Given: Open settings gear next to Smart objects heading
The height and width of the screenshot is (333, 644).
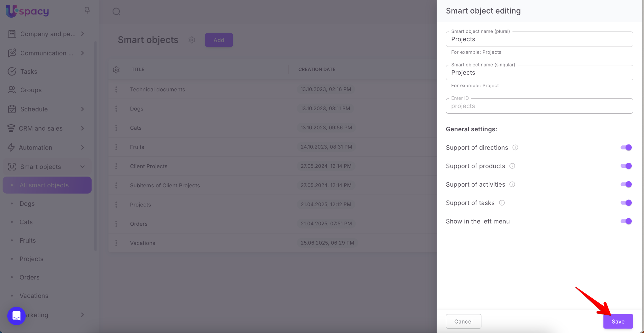Looking at the screenshot, I should (192, 40).
